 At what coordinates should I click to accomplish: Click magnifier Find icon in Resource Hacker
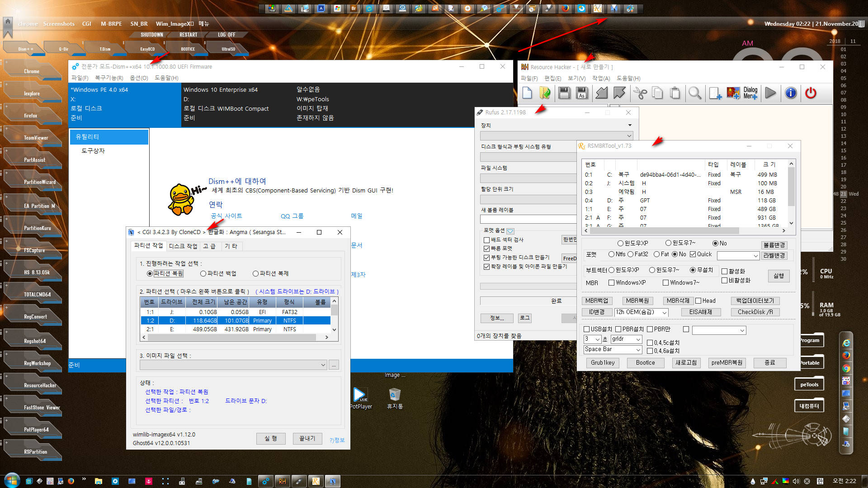point(695,93)
